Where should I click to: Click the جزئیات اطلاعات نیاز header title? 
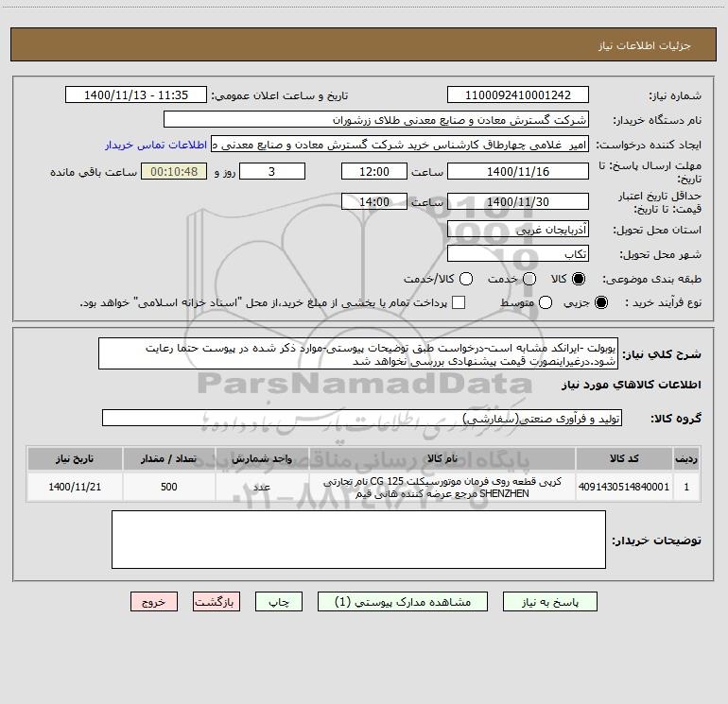point(645,45)
